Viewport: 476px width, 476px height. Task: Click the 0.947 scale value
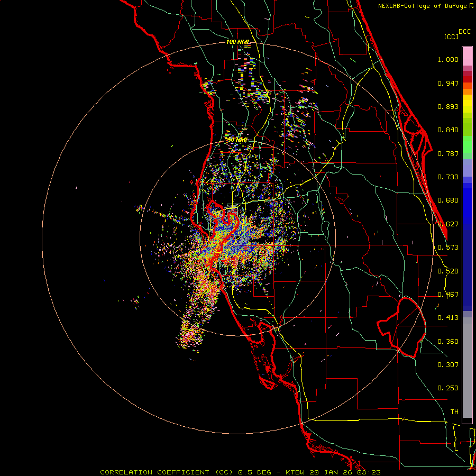448,83
